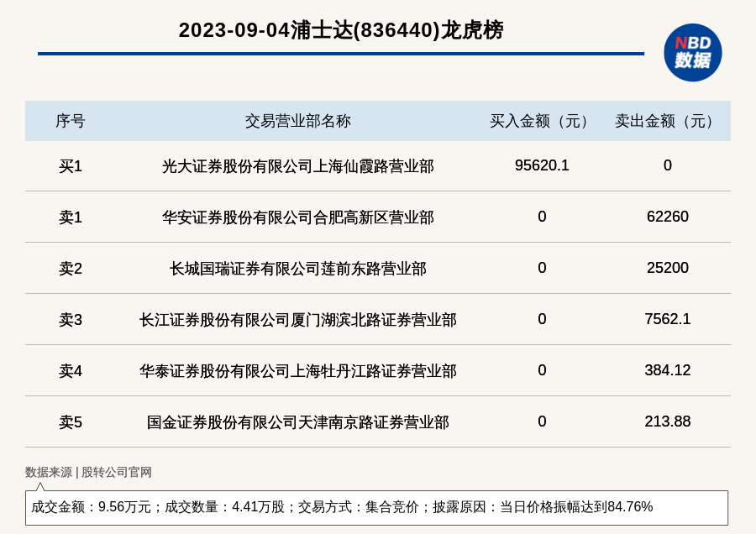
Task: Click buy amount 0 in 卖5 row
Action: (542, 421)
